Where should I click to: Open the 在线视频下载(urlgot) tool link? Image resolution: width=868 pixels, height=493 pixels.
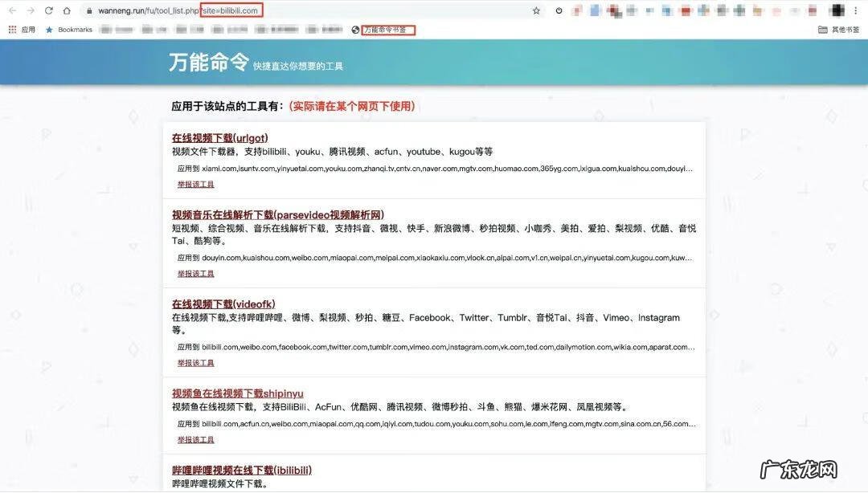(220, 137)
